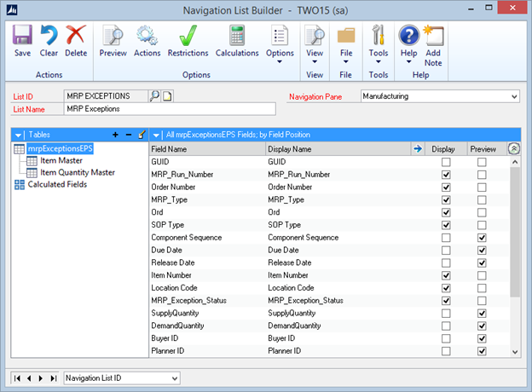Uncheck Display for Item Number
The height and width of the screenshot is (392, 532).
(446, 275)
